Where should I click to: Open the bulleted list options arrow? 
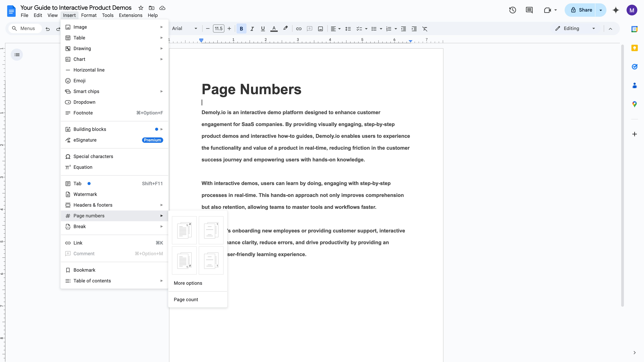coord(381,29)
